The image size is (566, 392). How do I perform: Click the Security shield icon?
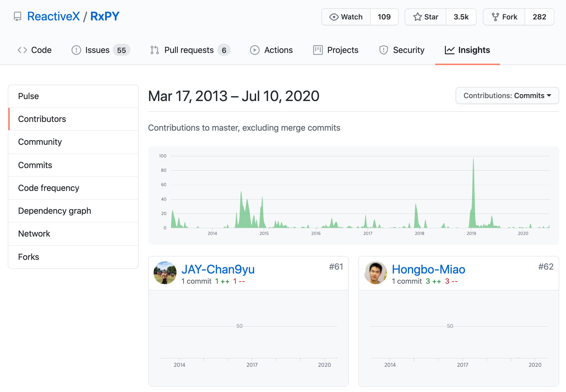click(x=384, y=50)
